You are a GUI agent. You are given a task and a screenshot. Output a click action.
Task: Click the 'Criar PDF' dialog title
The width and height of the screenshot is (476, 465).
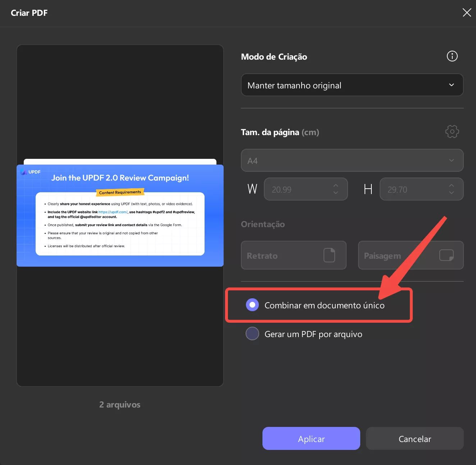point(29,13)
